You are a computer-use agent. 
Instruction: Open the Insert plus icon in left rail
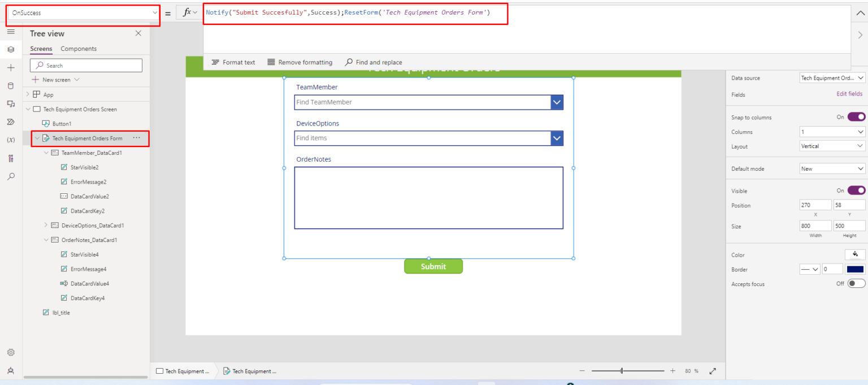coord(11,68)
